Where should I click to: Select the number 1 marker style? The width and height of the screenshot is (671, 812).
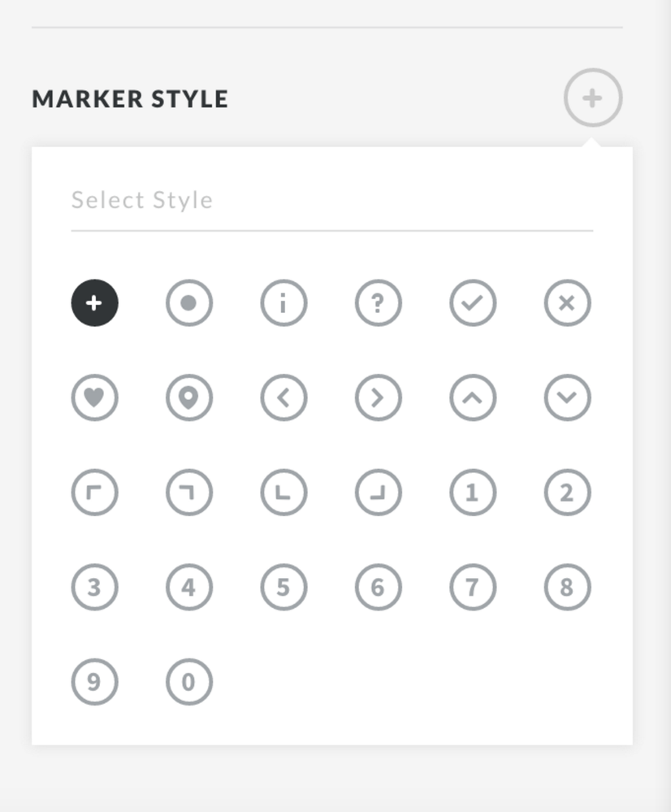click(x=473, y=493)
